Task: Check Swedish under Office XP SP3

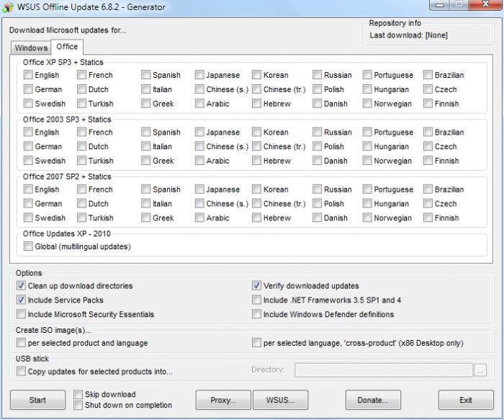Action: coord(28,104)
